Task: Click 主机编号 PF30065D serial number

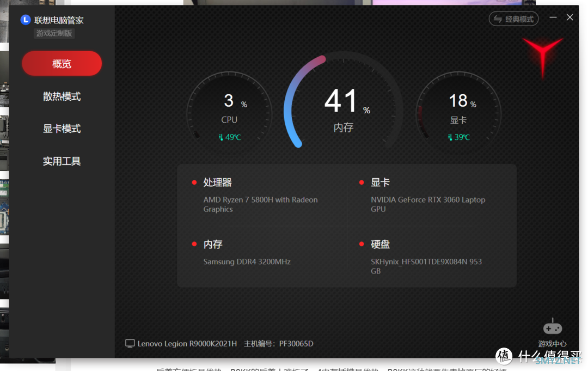Action: [x=279, y=344]
